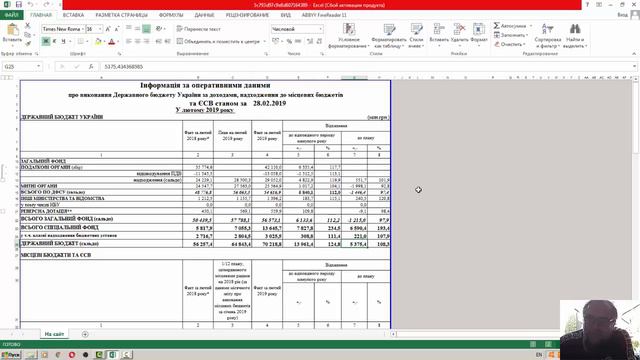This screenshot has width=640, height=360.
Task: Increase indent icon in alignment group
Action: [167, 41]
